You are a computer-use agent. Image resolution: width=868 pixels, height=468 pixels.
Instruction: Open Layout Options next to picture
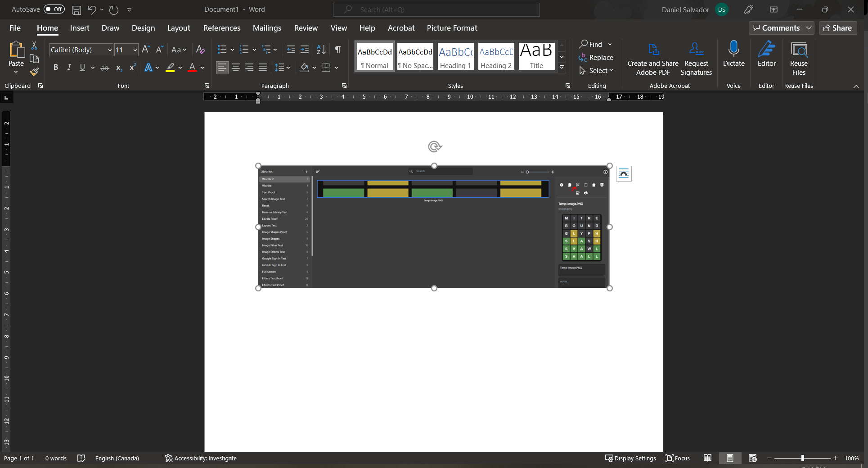pos(624,173)
